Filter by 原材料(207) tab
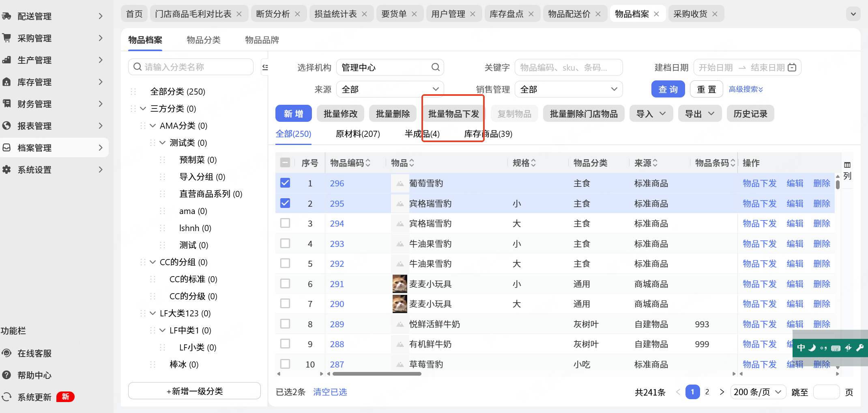 [358, 134]
